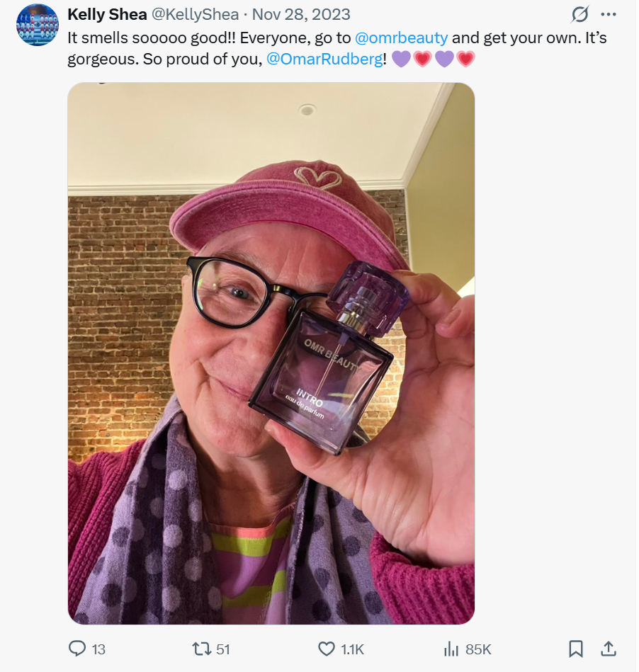Like the post with heart icon
This screenshot has width=639, height=672.
[327, 649]
